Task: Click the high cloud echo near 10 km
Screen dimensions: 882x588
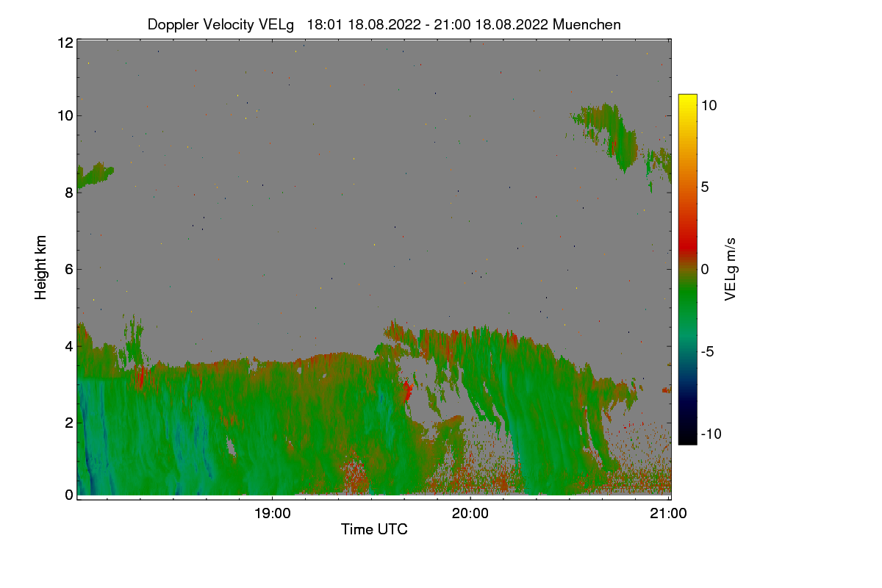Action: pyautogui.click(x=614, y=136)
